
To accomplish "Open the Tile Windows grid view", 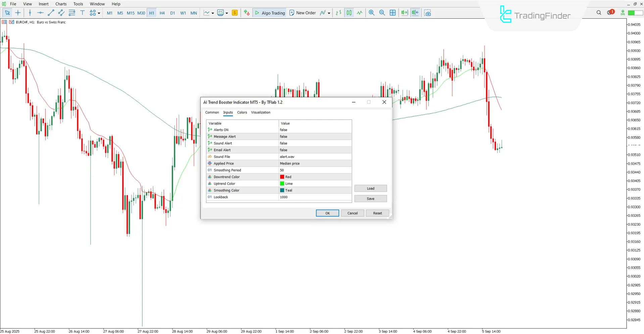I will [393, 13].
